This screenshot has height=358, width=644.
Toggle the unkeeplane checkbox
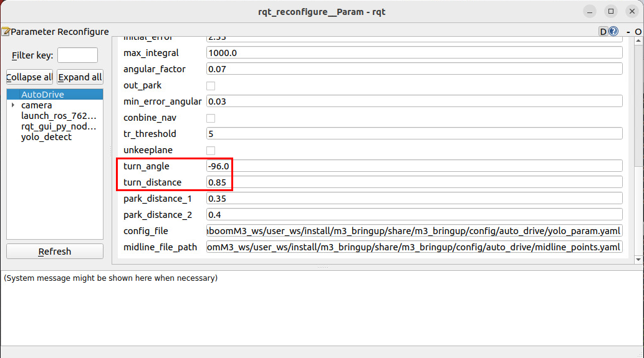[211, 151]
